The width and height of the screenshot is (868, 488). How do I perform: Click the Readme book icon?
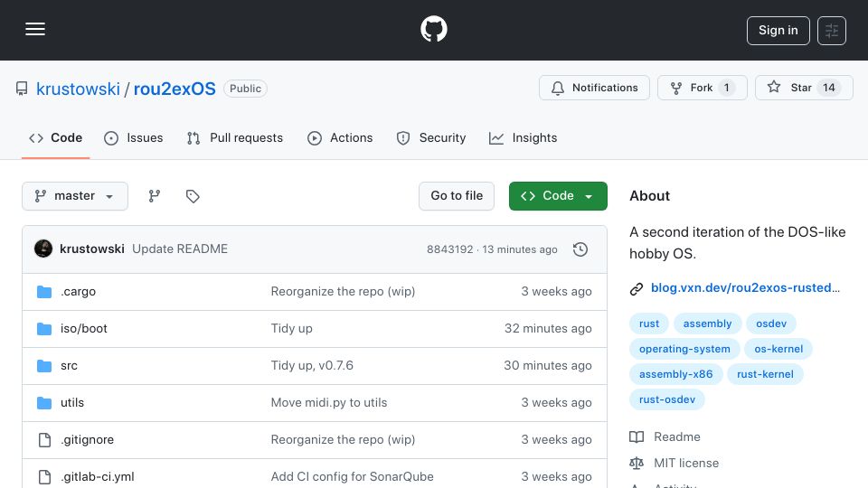point(637,437)
